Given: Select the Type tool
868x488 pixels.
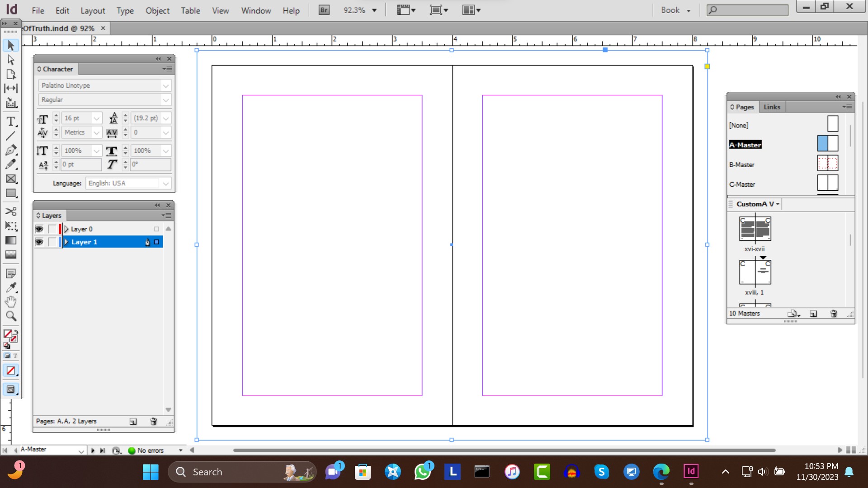Looking at the screenshot, I should tap(11, 121).
